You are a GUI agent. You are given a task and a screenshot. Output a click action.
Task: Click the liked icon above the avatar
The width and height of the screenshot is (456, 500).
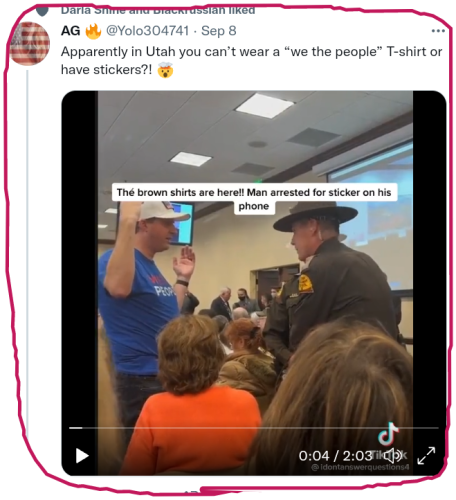(42, 11)
